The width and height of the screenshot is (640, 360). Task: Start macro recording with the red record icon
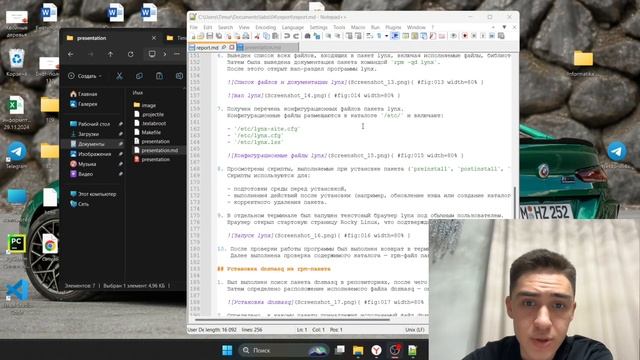coord(464,36)
